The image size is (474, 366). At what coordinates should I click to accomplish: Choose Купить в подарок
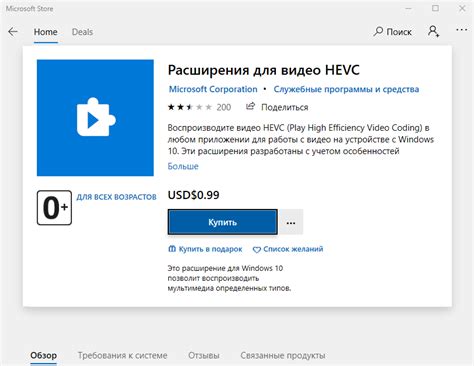coord(205,249)
